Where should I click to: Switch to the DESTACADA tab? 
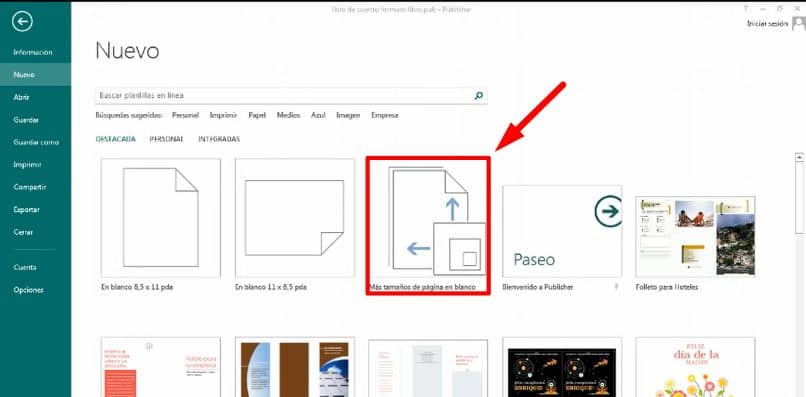(116, 139)
